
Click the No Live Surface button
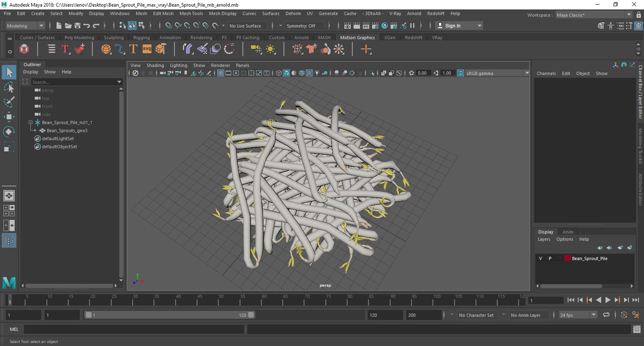247,26
